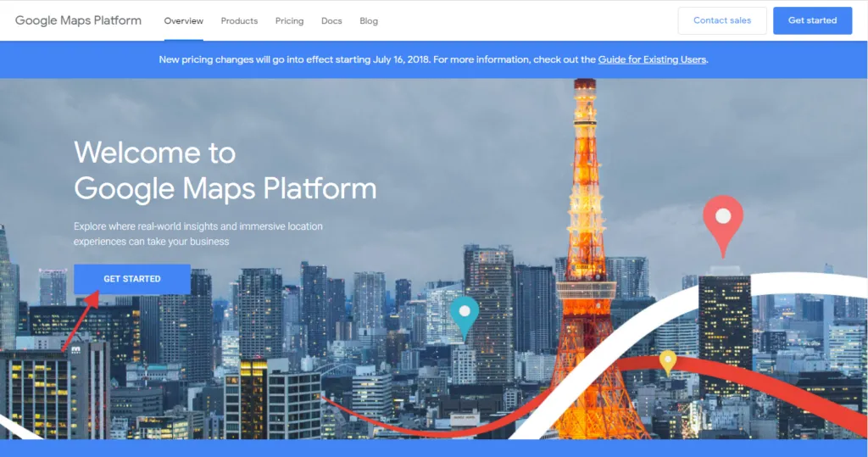This screenshot has height=457, width=868.
Task: Open the Docs navigation link
Action: pos(331,21)
